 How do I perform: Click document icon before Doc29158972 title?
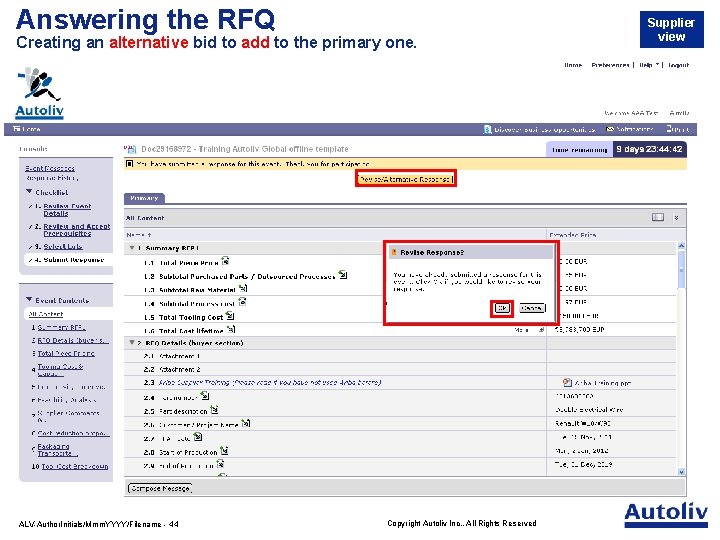[130, 149]
